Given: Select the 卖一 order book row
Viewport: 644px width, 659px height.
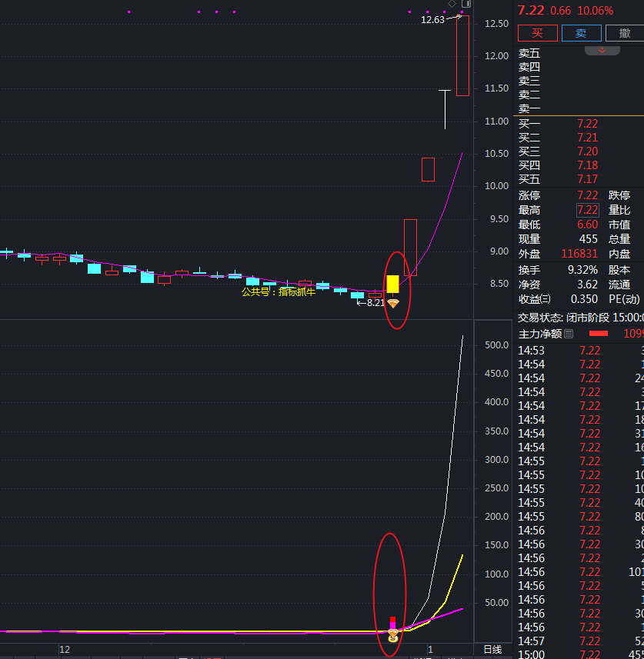Looking at the screenshot, I should coord(579,109).
